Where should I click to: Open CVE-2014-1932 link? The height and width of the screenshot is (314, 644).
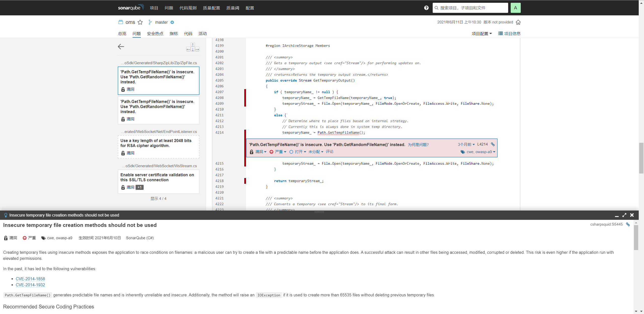pyautogui.click(x=30, y=285)
